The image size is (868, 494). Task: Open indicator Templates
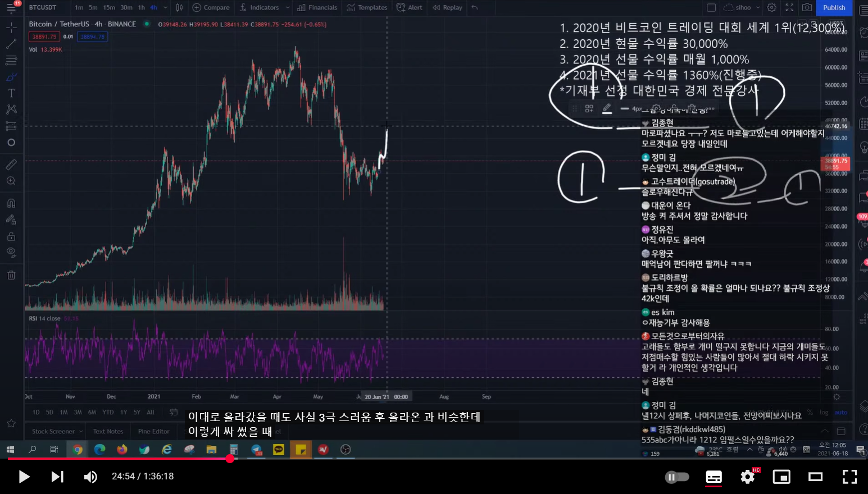(367, 7)
